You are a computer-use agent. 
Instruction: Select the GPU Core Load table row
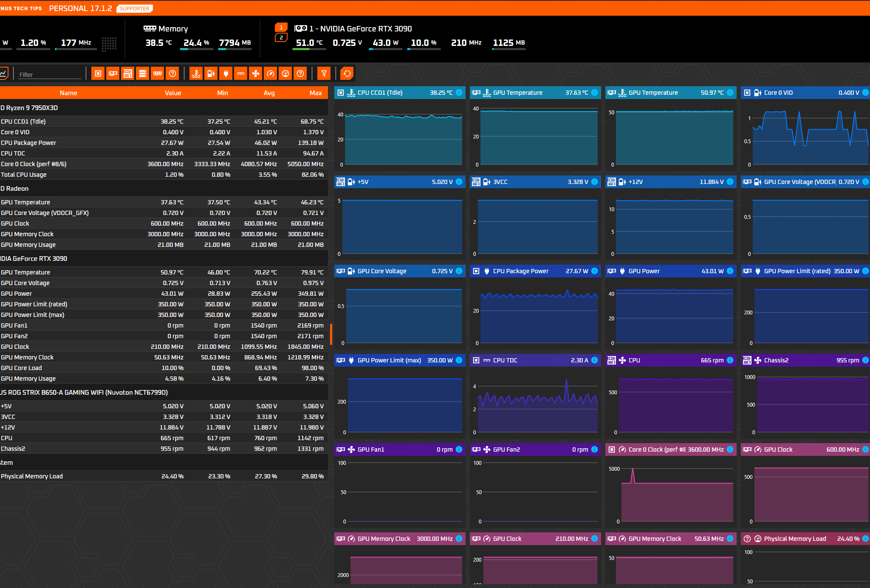pos(164,368)
